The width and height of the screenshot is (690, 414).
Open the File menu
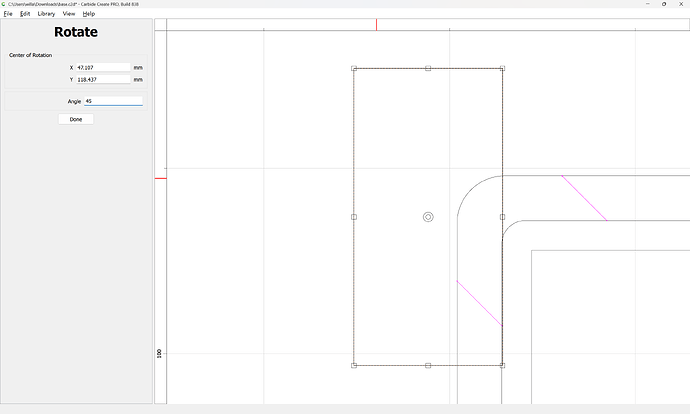(x=8, y=14)
